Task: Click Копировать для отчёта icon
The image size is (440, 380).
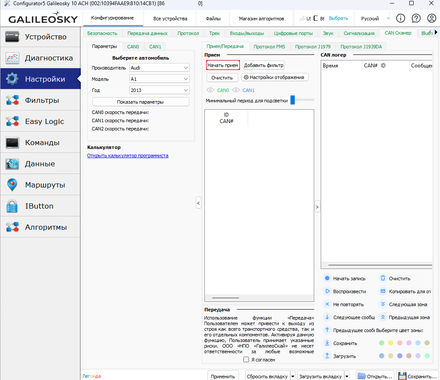Action: tap(383, 291)
